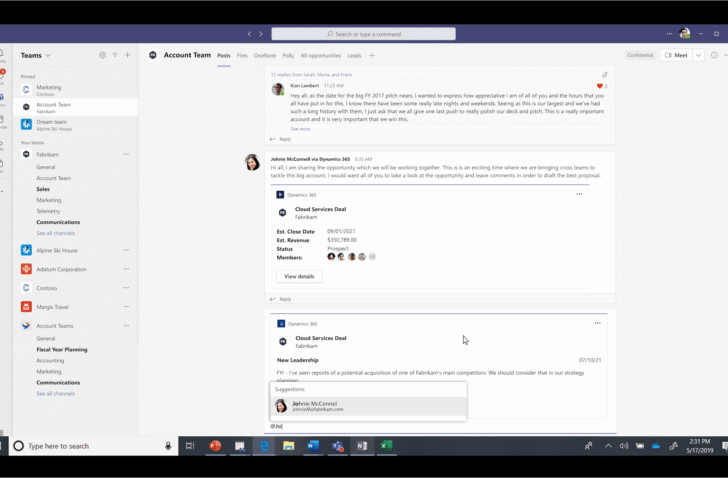Expand the Alpine Ski House team
The image size is (728, 478).
57,251
